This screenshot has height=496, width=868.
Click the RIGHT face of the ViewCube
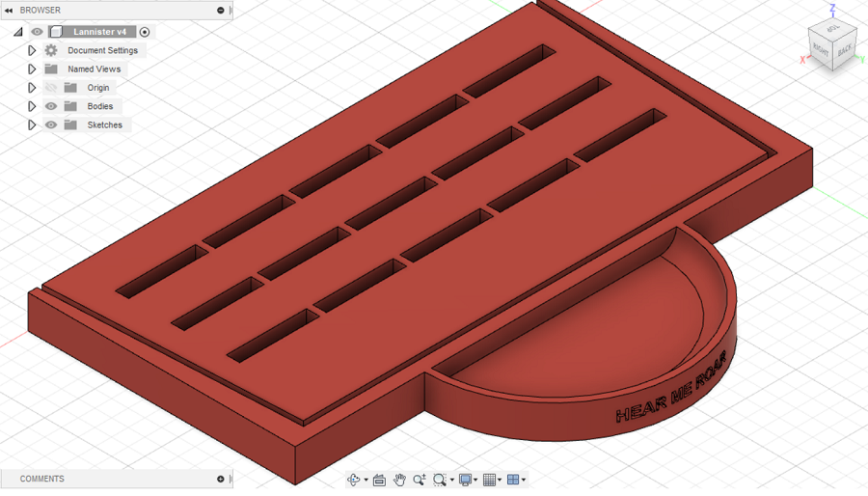pyautogui.click(x=822, y=51)
